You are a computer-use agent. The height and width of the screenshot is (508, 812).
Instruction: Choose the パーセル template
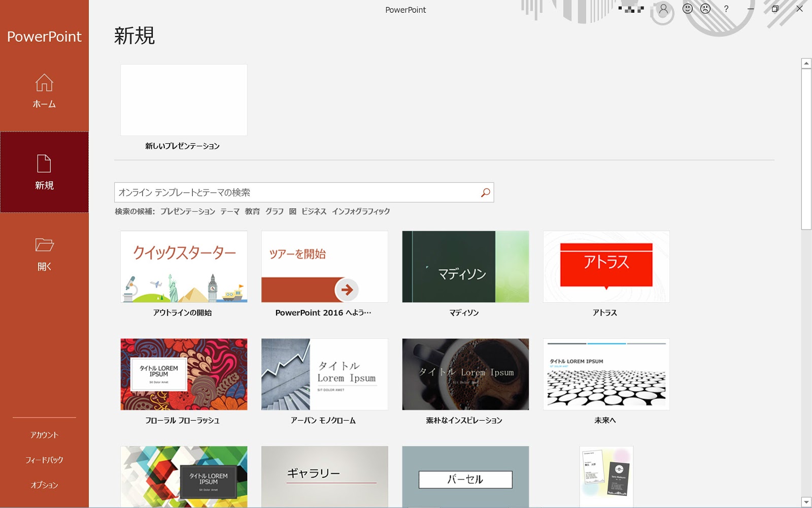point(465,477)
